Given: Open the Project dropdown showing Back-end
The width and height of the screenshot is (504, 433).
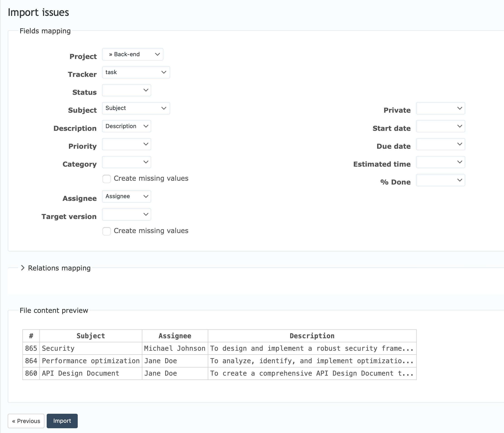Looking at the screenshot, I should [132, 54].
